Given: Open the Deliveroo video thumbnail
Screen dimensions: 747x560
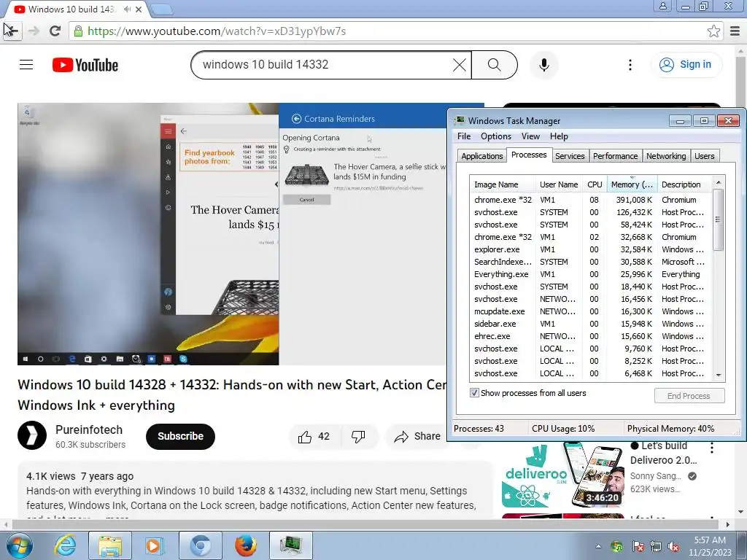Looking at the screenshot, I should 563,474.
